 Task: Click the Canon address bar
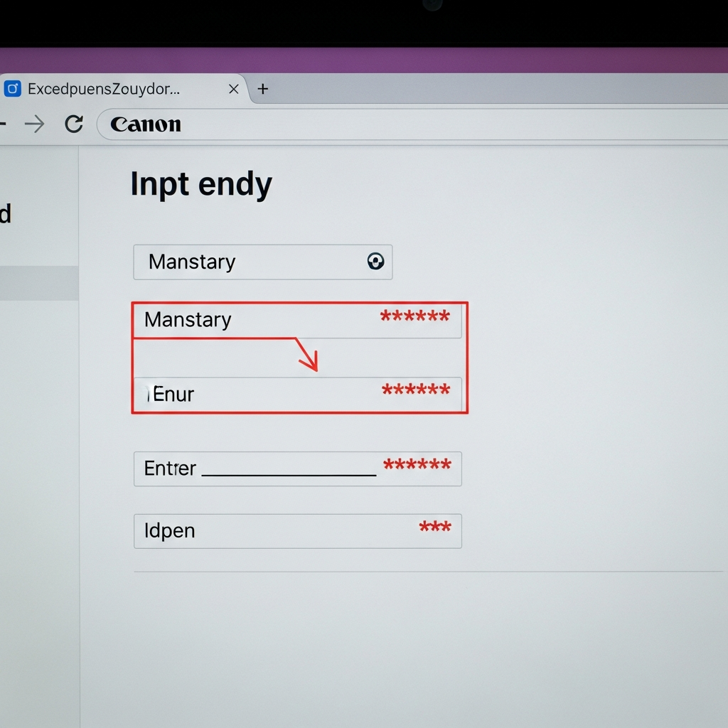413,124
